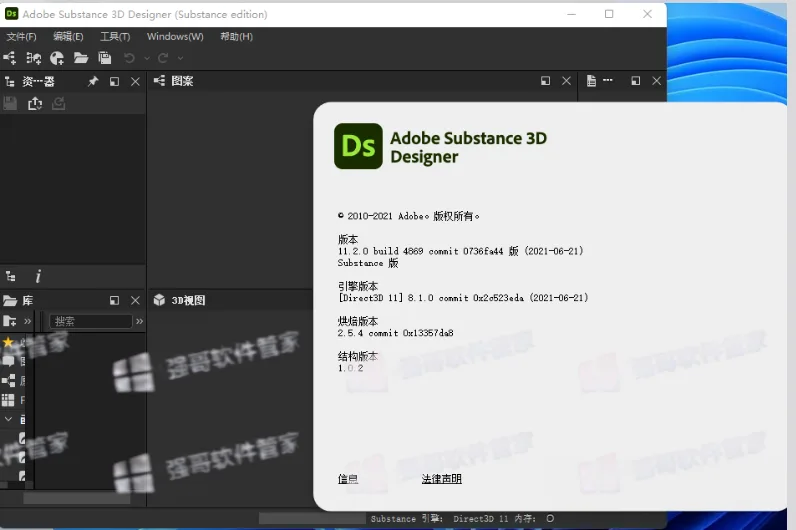Viewport: 796px width, 530px height.
Task: Click the status bar progress bar
Action: (x=312, y=518)
